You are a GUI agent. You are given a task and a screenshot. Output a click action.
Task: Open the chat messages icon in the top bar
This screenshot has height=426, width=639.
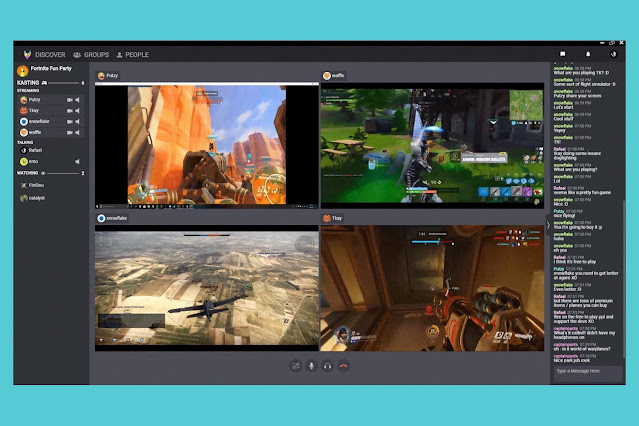[x=562, y=54]
